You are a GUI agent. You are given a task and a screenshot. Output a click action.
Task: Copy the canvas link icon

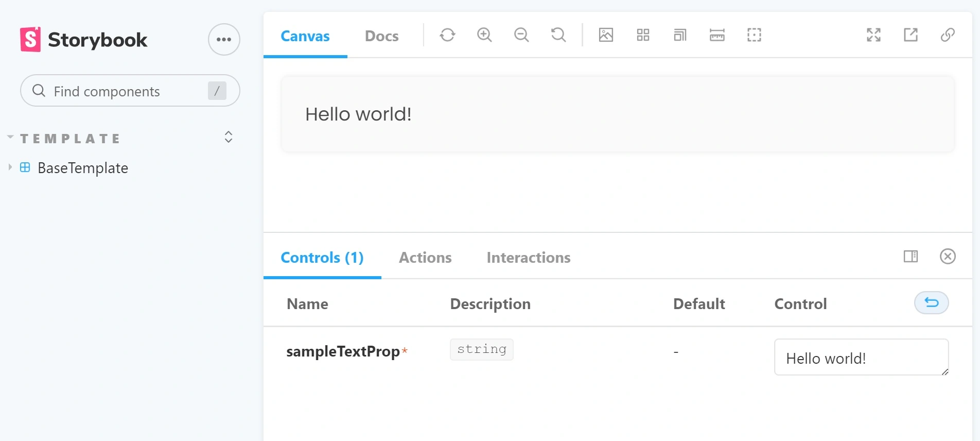tap(948, 35)
